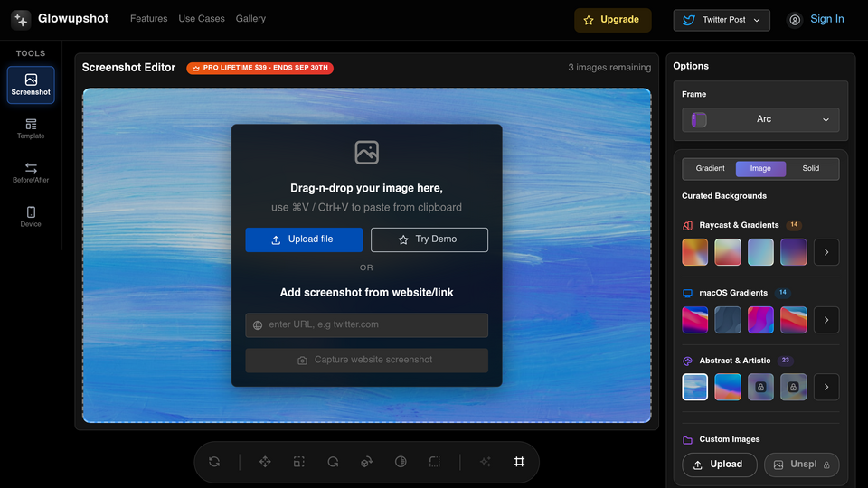Click the rounded corner radius icon
Image resolution: width=868 pixels, height=488 pixels.
click(x=435, y=462)
